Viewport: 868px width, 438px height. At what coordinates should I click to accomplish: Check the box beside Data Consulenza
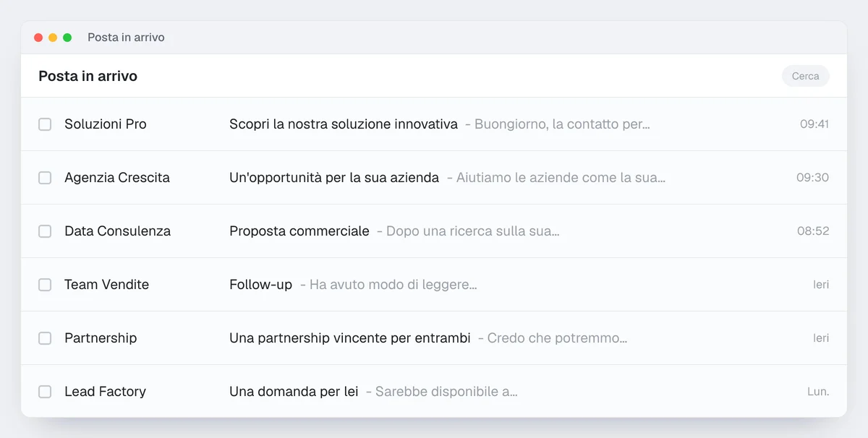[45, 231]
